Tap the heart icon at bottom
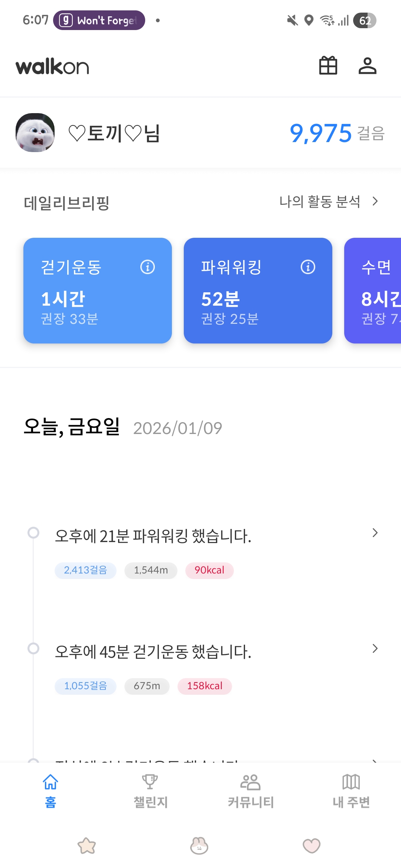Image resolution: width=401 pixels, height=868 pixels. [312, 846]
